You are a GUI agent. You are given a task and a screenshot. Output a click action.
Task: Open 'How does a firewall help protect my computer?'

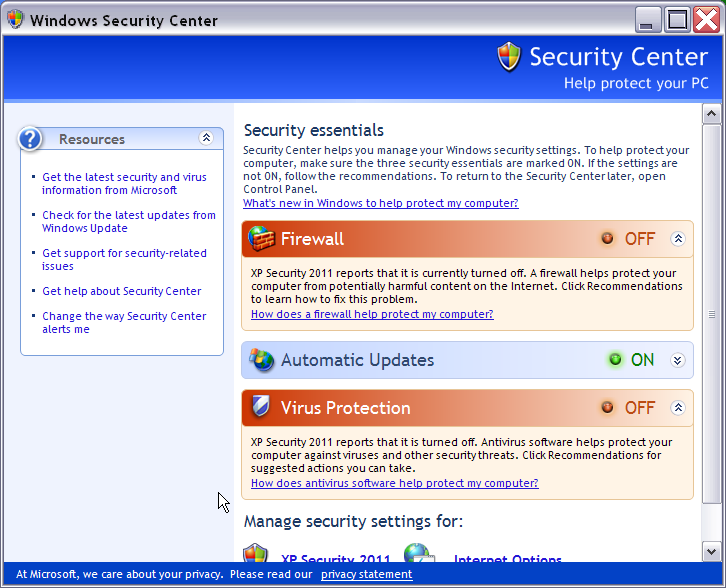click(372, 314)
